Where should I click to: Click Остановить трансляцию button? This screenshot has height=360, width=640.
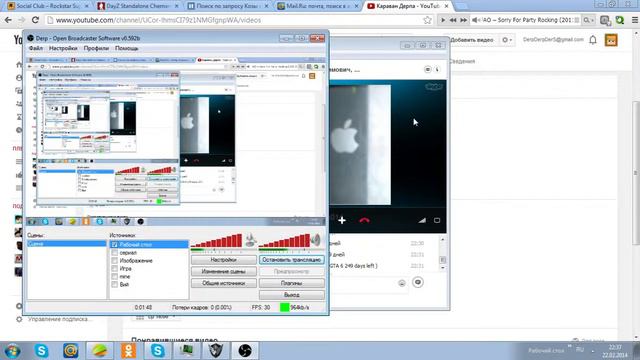(291, 260)
